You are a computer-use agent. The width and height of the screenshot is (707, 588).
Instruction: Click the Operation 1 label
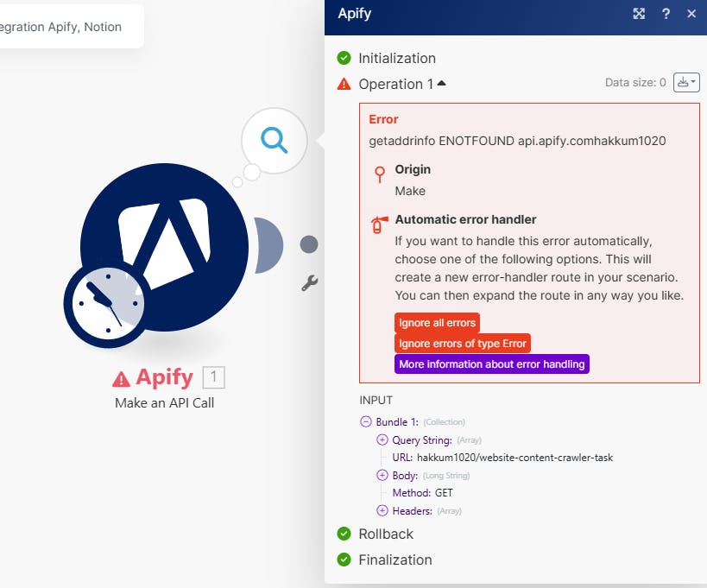click(x=396, y=84)
